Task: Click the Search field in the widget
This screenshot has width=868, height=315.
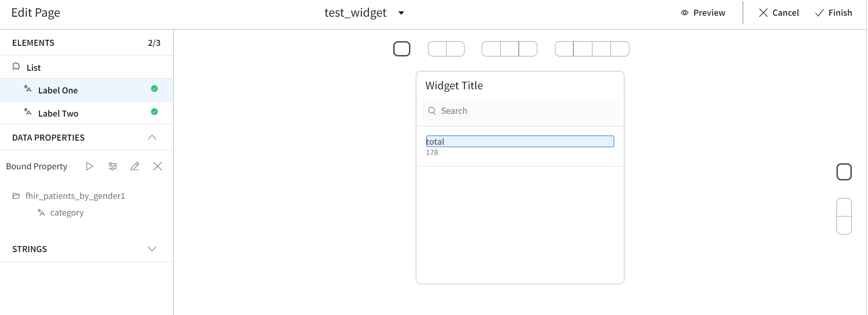Action: (520, 111)
